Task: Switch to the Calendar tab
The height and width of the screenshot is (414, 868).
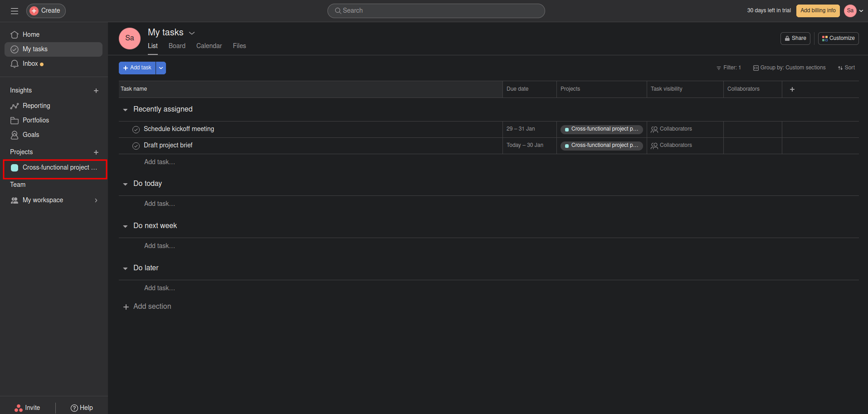Action: pos(209,46)
